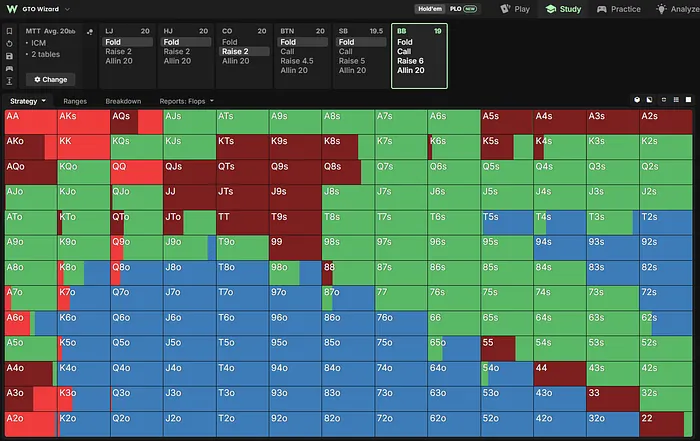Select the solid square view icon
Screen dimensions: 700x441
688,100
